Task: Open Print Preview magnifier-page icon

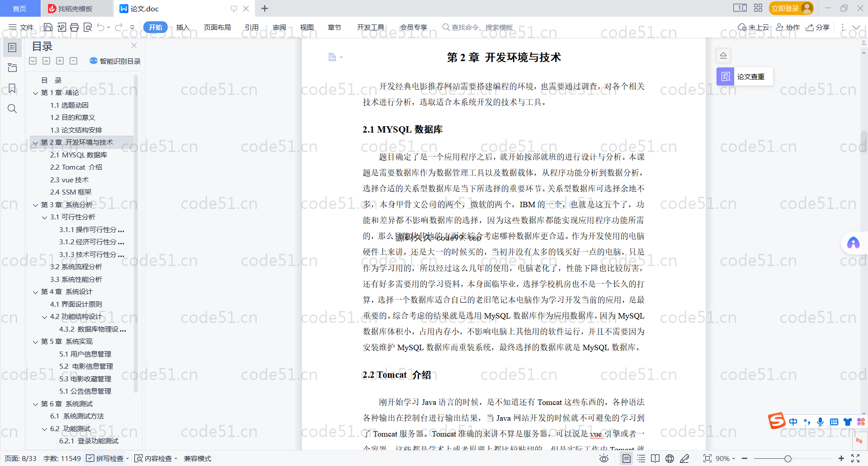Action: (88, 27)
